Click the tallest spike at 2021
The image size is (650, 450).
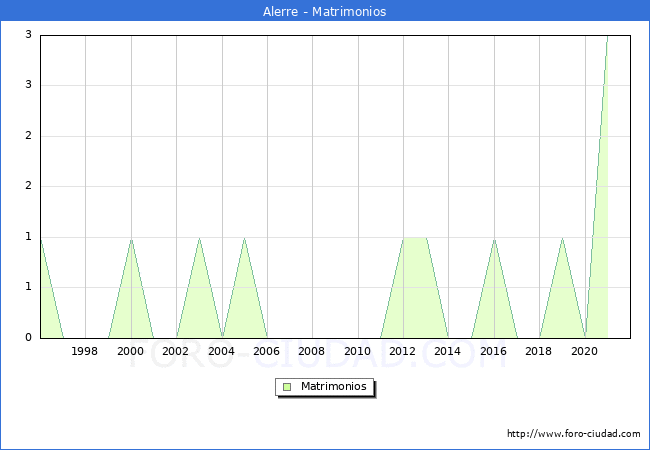[606, 38]
